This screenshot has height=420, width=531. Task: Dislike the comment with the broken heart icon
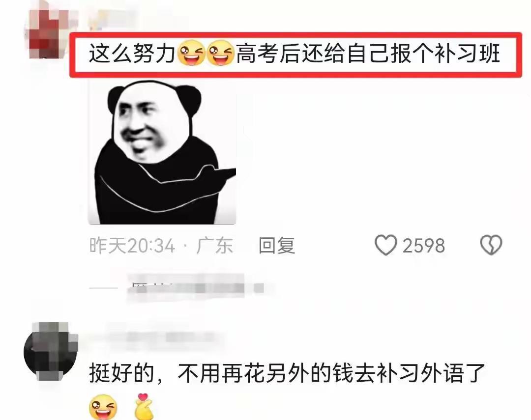tap(491, 245)
